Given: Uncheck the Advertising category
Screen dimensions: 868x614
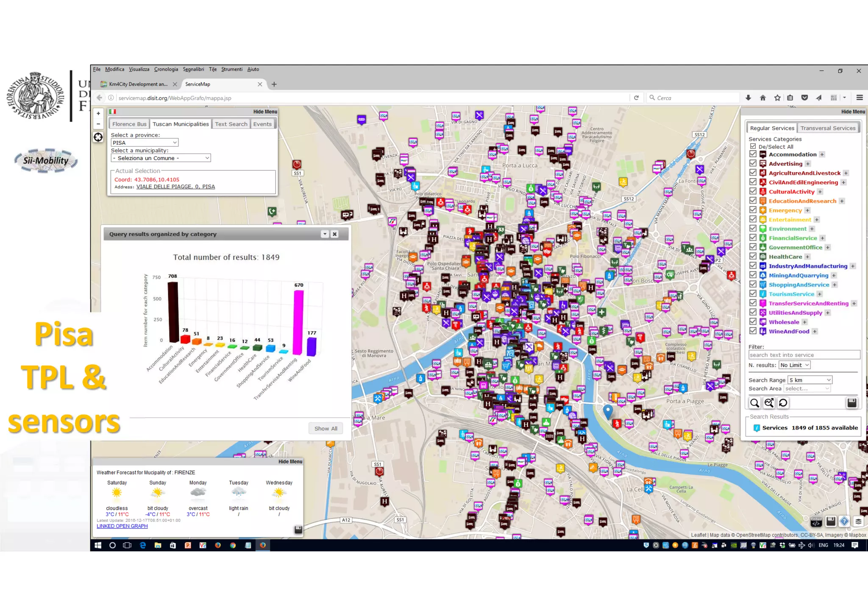Looking at the screenshot, I should pyautogui.click(x=753, y=163).
